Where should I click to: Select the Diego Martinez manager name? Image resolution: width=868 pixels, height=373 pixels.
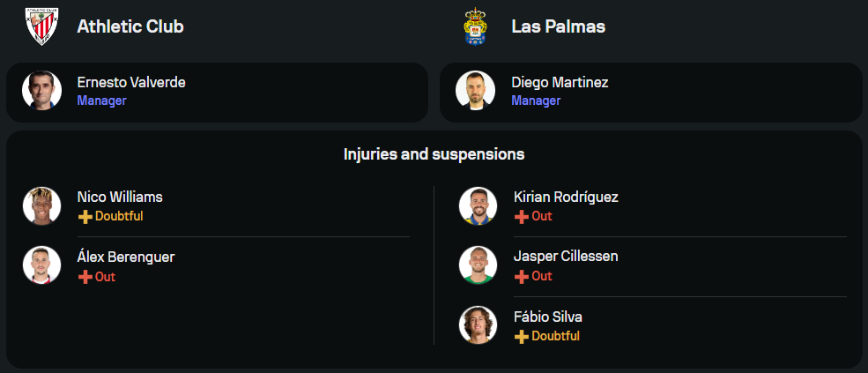(560, 83)
